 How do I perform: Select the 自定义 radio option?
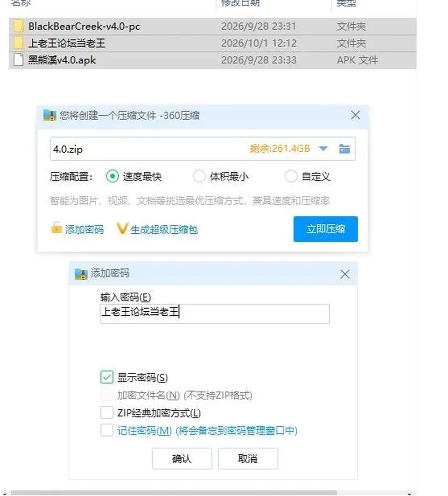point(291,176)
